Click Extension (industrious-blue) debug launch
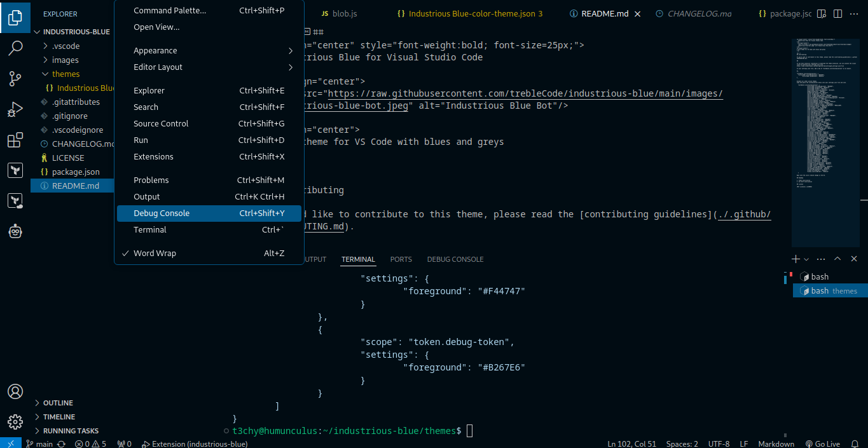The height and width of the screenshot is (448, 868). click(x=195, y=444)
